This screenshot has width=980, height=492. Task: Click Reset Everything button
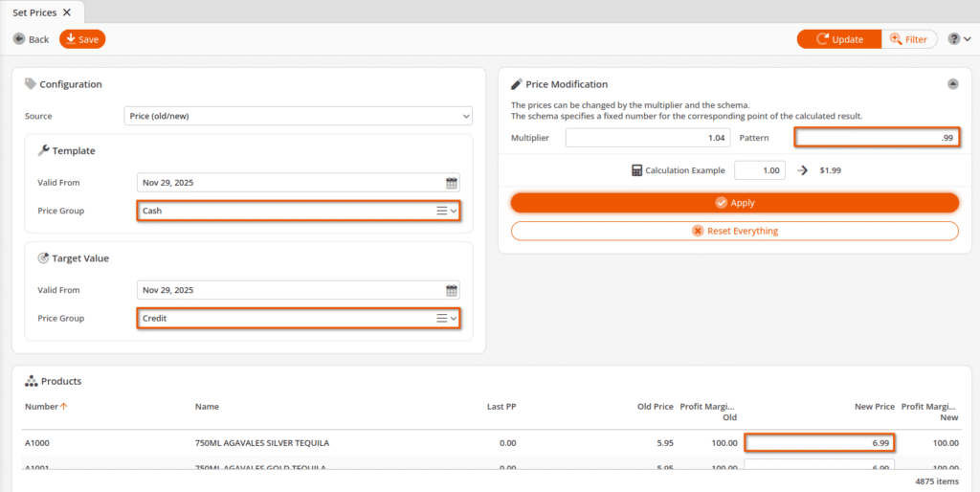pyautogui.click(x=734, y=231)
